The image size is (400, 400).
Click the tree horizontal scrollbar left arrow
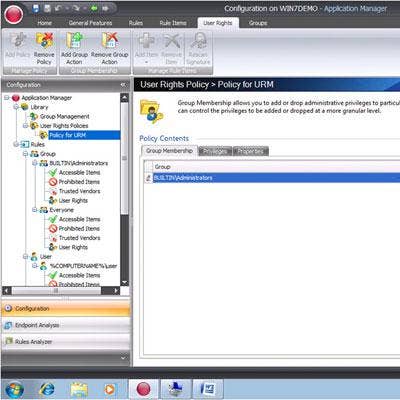click(7, 291)
